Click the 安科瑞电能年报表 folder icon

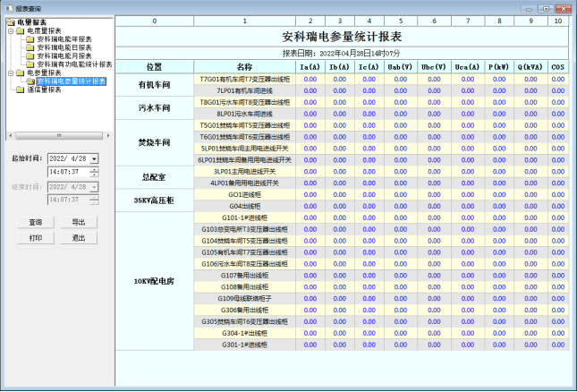click(x=30, y=39)
